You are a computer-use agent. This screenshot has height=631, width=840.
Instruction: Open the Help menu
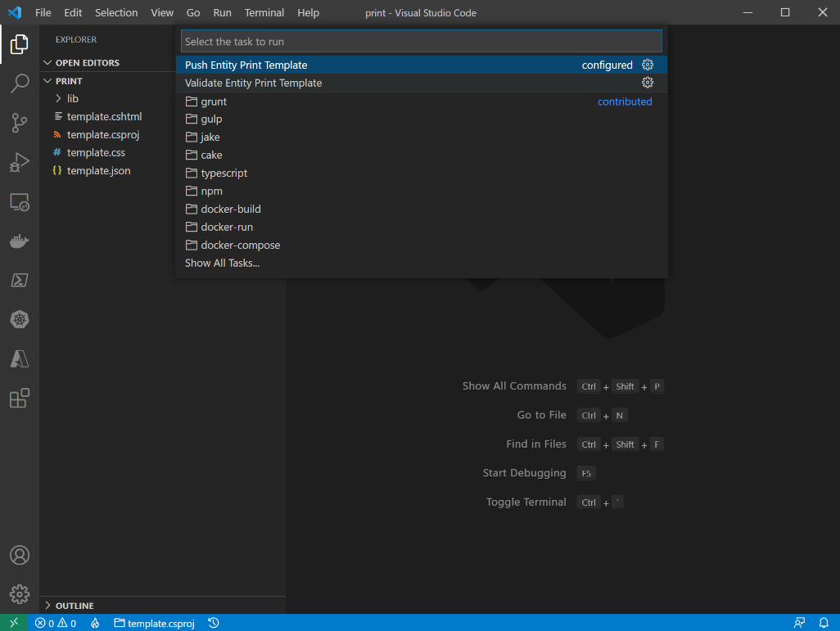click(x=308, y=12)
